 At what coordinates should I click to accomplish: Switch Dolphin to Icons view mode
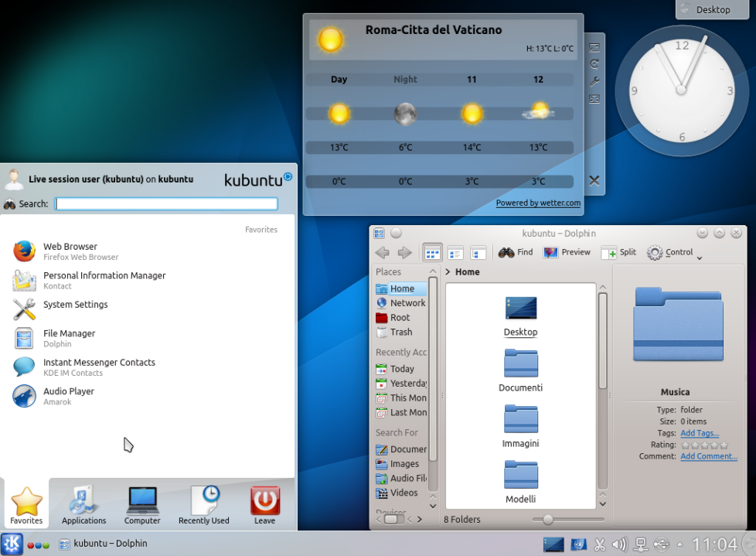433,253
